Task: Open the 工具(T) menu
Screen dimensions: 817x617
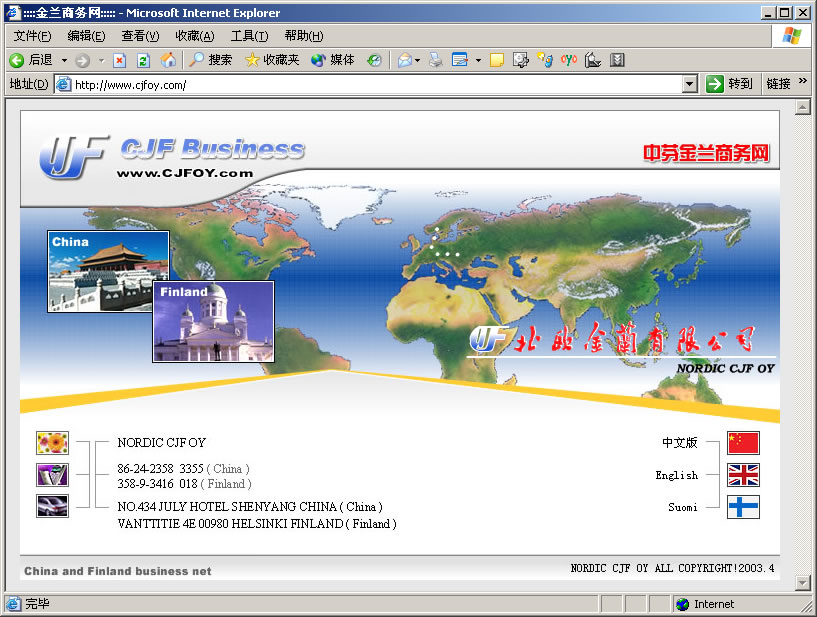Action: pyautogui.click(x=250, y=36)
